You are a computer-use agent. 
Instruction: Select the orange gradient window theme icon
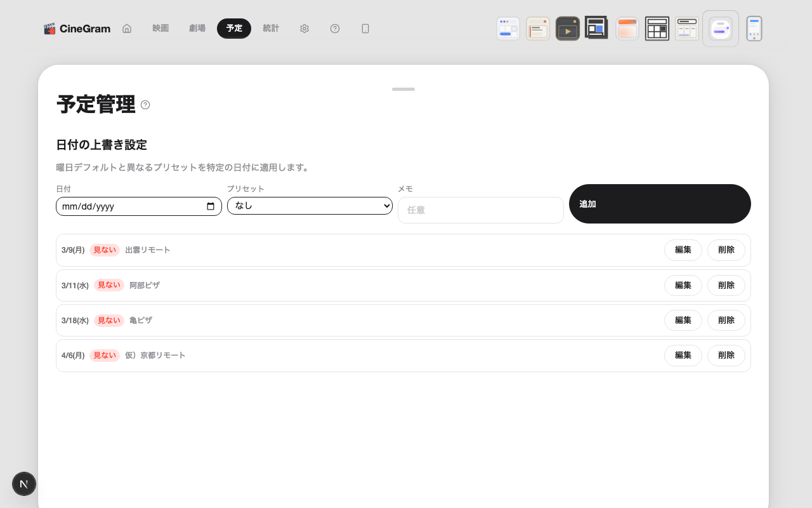[627, 28]
